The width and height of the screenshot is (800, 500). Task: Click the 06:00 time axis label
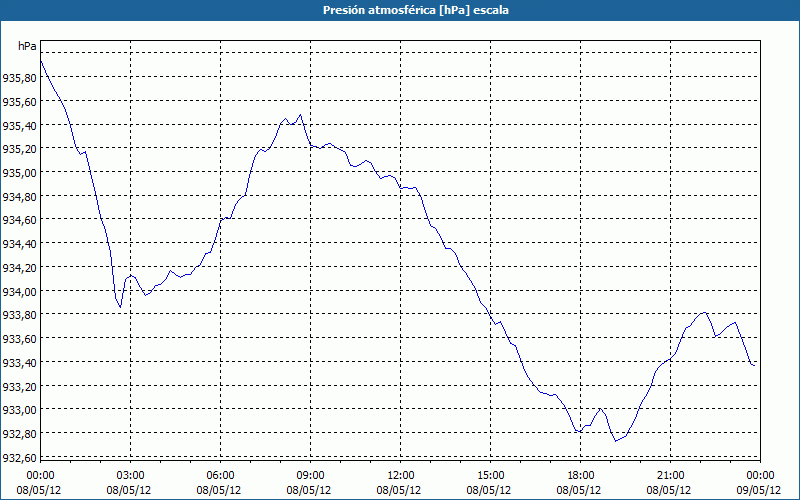(x=220, y=476)
